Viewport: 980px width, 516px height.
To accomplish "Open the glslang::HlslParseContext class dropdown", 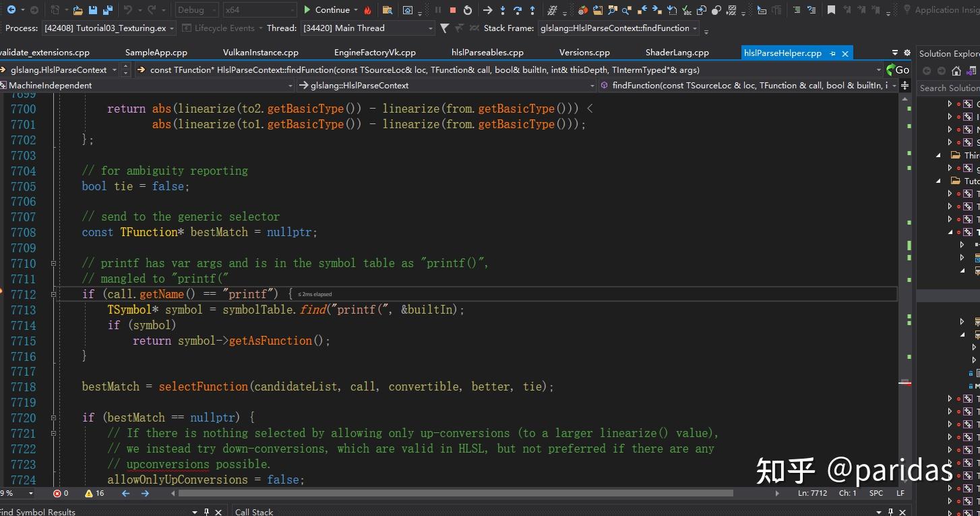I will click(447, 85).
